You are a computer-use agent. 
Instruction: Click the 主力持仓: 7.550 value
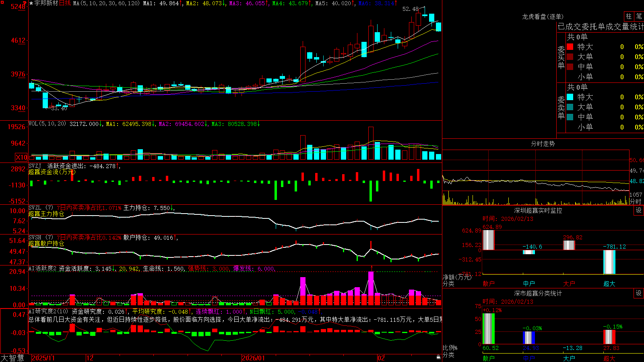pos(147,208)
